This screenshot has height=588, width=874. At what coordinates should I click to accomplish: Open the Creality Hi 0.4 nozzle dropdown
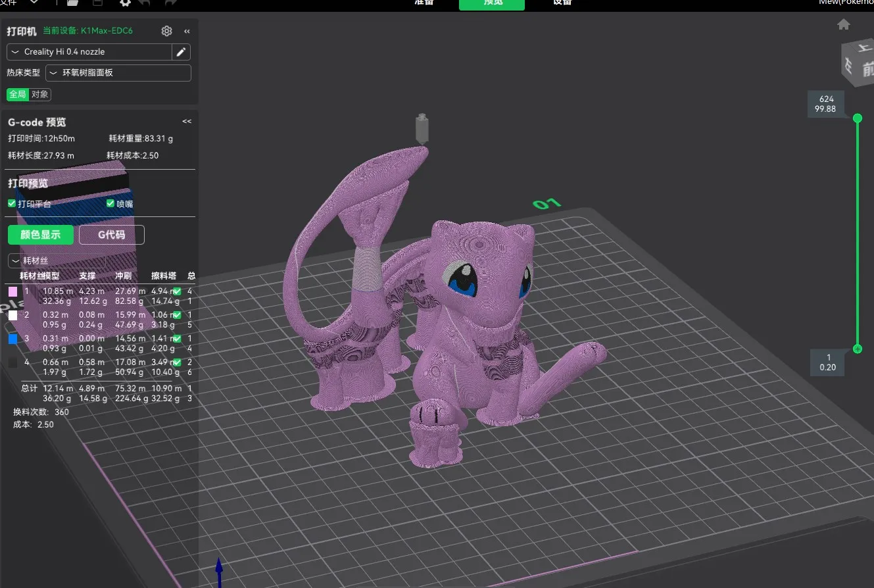coord(89,52)
